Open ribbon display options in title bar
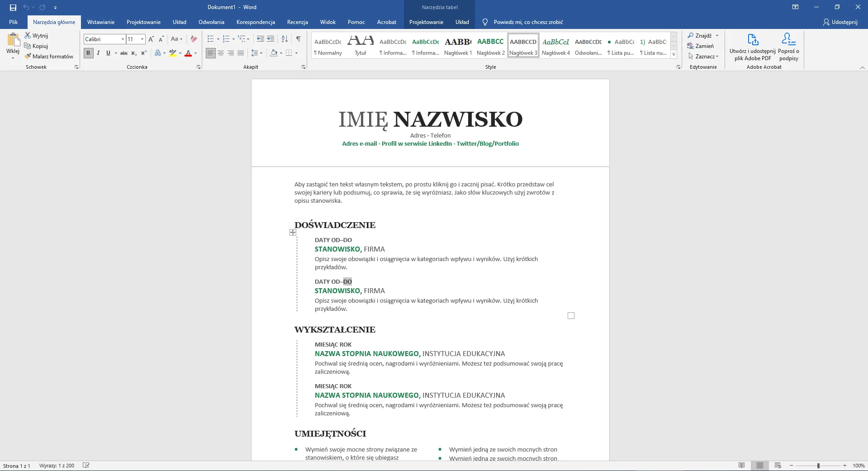This screenshot has width=868, height=471. click(795, 7)
